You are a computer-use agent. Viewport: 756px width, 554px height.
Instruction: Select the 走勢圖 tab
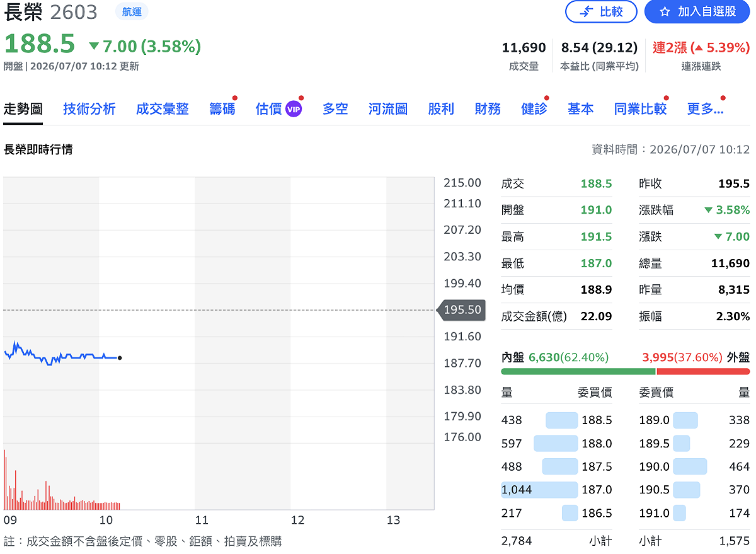point(23,108)
